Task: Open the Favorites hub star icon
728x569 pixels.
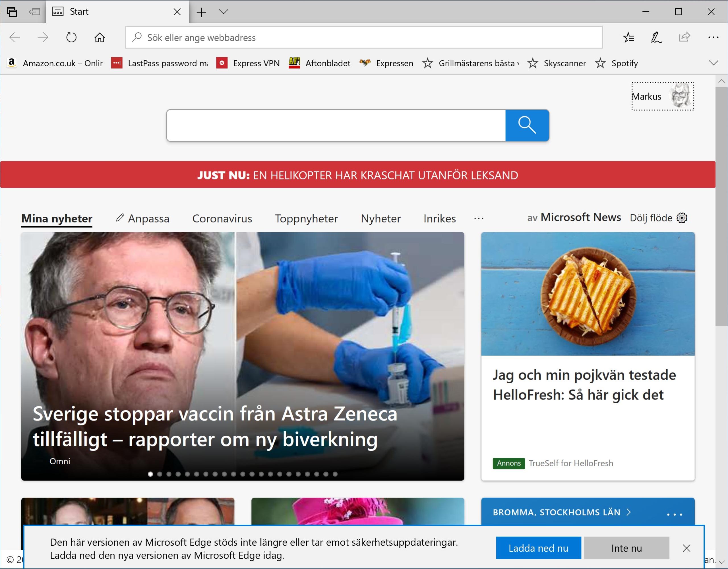Action: click(629, 37)
